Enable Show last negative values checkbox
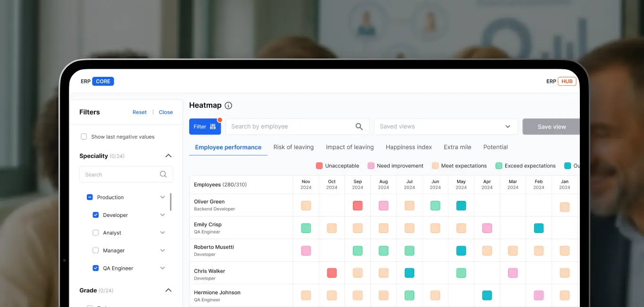The height and width of the screenshot is (307, 644). click(84, 137)
